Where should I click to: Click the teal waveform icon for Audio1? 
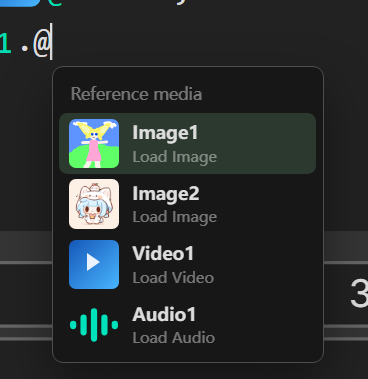tap(94, 325)
